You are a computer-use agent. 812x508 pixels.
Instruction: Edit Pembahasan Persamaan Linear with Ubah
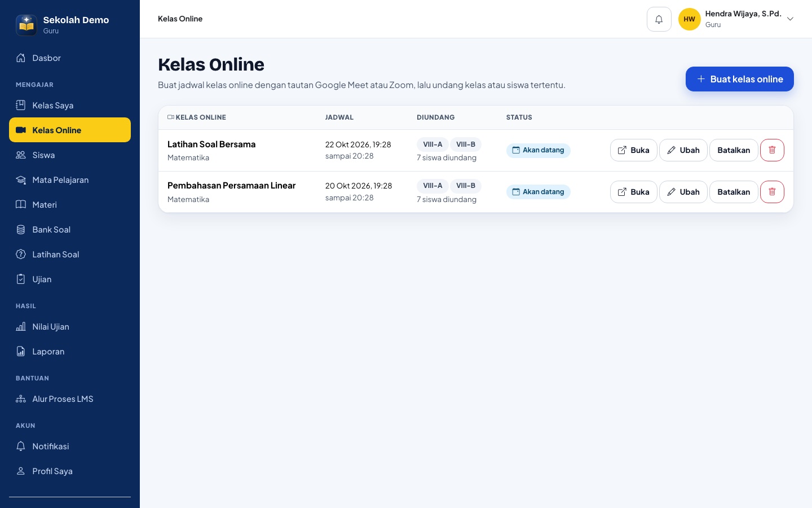pyautogui.click(x=683, y=192)
